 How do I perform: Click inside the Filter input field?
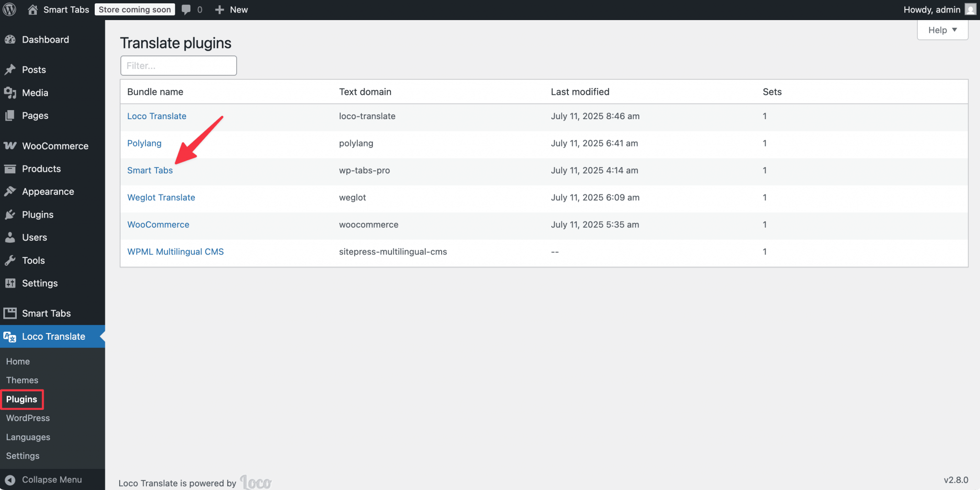(178, 66)
